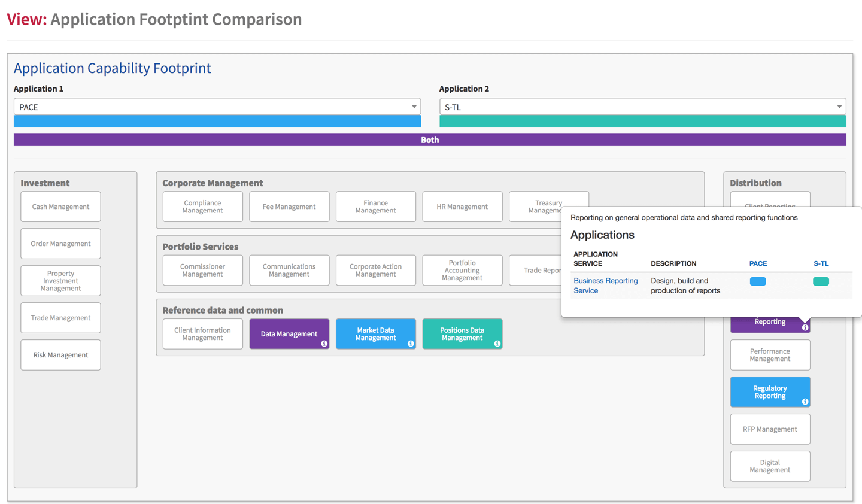Image resolution: width=862 pixels, height=504 pixels.
Task: Select the Fee Management capability tile
Action: tap(289, 207)
